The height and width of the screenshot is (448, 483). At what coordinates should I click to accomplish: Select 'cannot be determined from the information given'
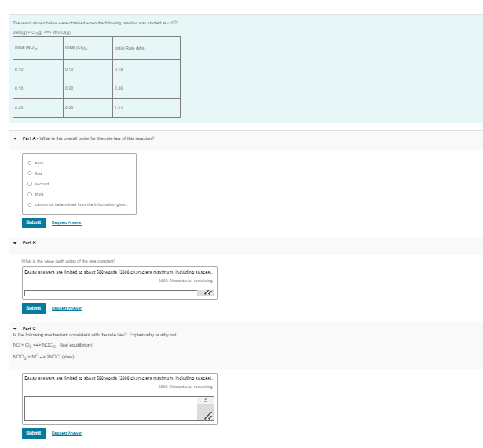(30, 204)
